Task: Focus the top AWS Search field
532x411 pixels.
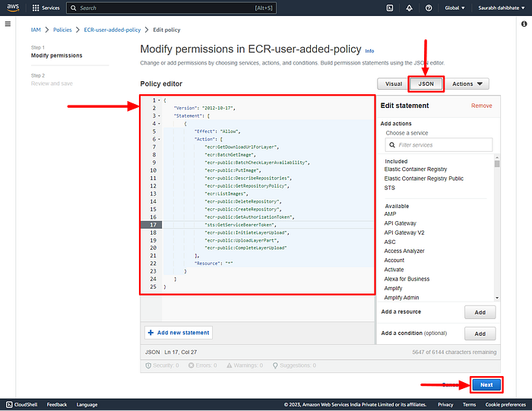Action: point(171,8)
